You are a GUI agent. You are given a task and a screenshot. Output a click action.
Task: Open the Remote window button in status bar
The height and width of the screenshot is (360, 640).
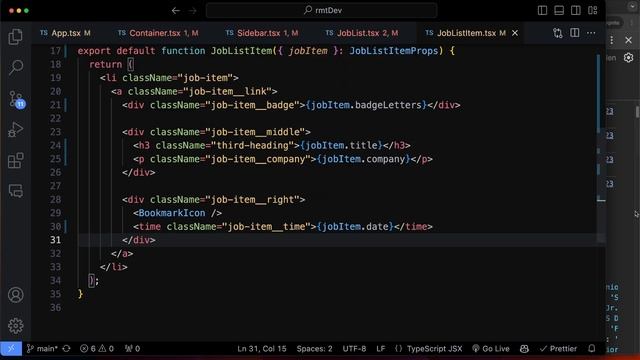(x=11, y=349)
